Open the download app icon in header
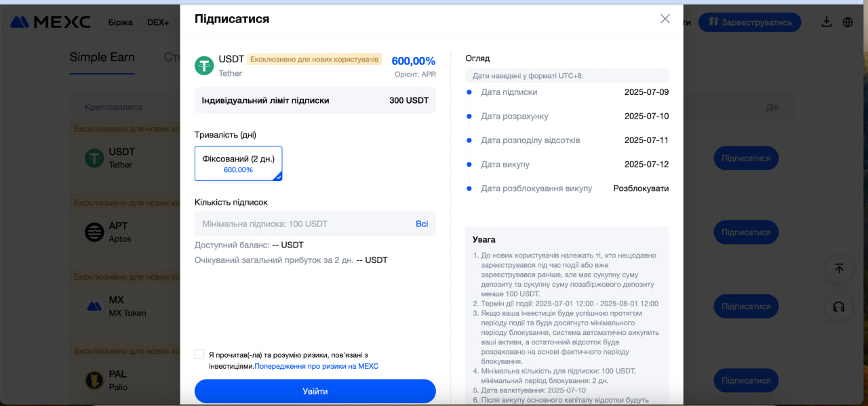868x406 pixels. click(x=826, y=22)
